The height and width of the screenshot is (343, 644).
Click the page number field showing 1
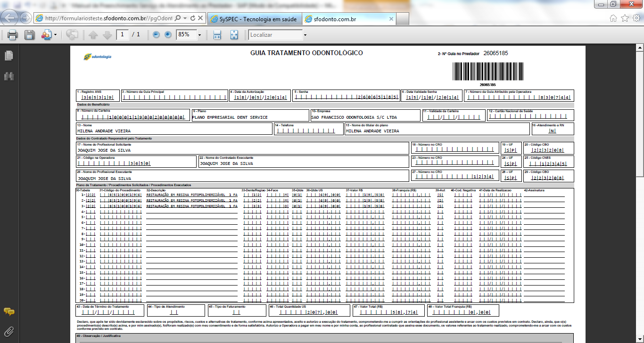click(123, 34)
